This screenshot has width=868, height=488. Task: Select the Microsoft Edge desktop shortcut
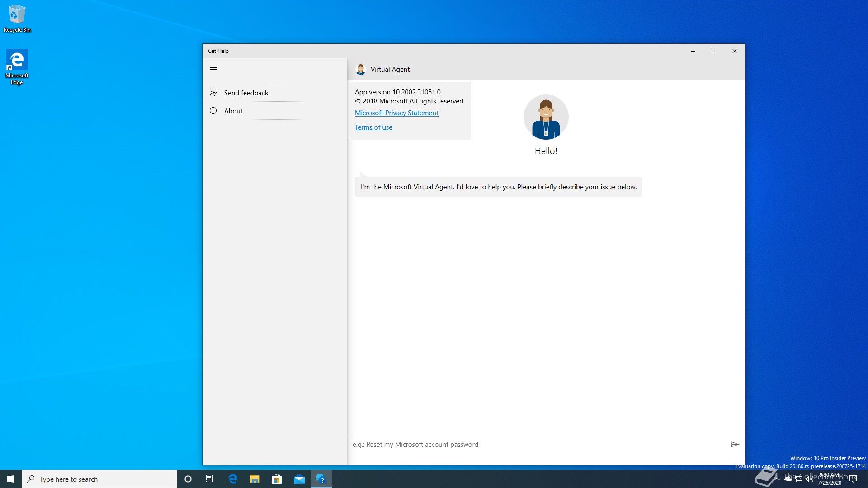17,67
